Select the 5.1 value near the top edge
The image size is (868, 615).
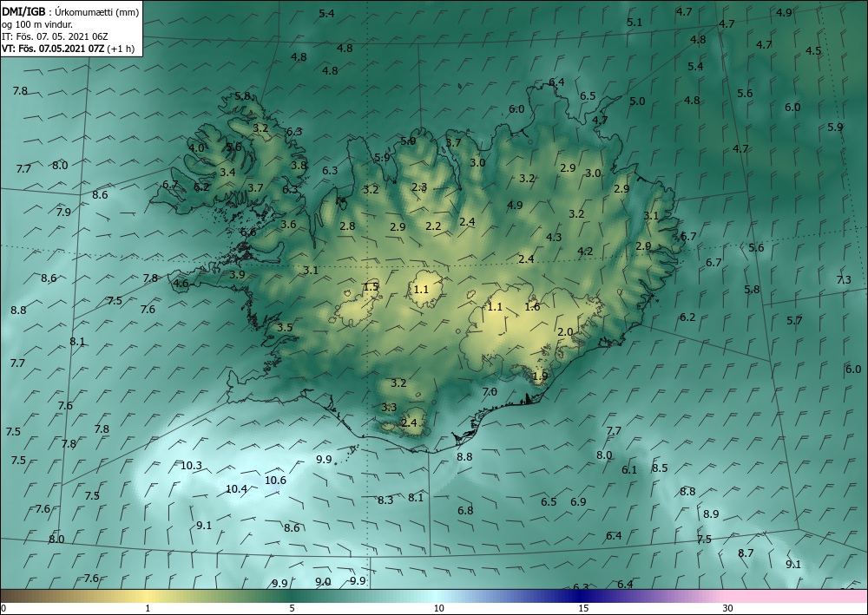[x=634, y=23]
